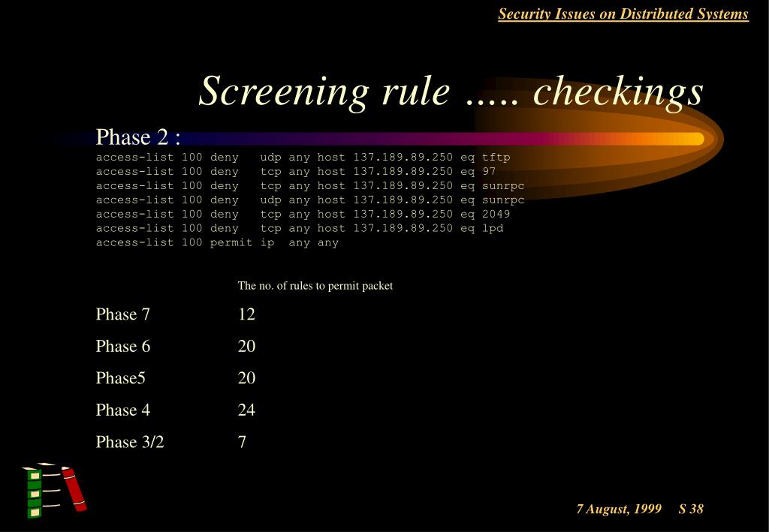
Task: Select the access-list line ending 'eq lpd'
Action: pos(300,228)
